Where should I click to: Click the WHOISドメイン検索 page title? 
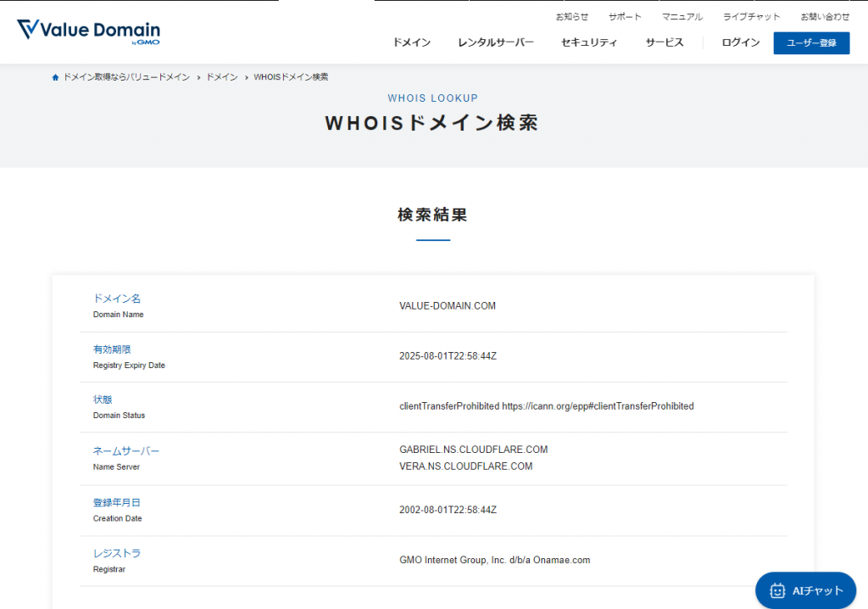click(x=431, y=123)
